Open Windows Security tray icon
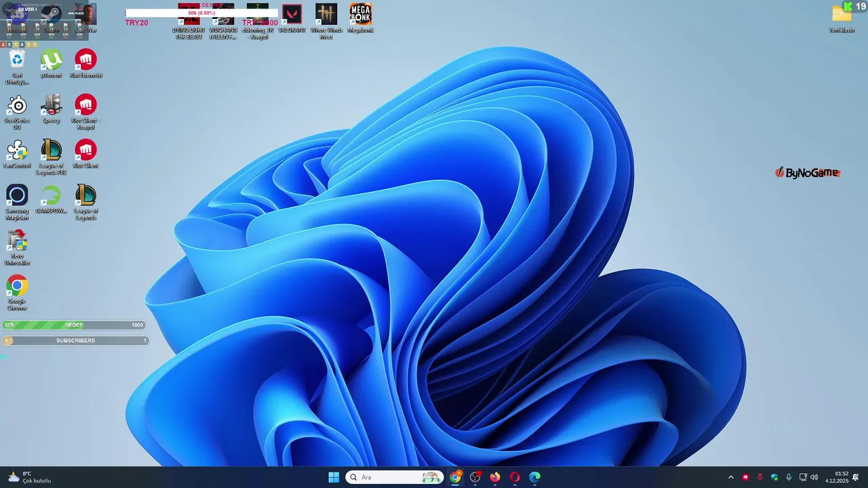 (x=774, y=477)
